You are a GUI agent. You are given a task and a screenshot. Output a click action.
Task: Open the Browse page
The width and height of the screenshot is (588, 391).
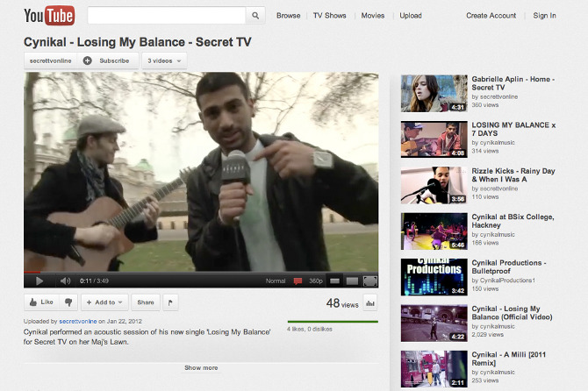[x=289, y=16]
